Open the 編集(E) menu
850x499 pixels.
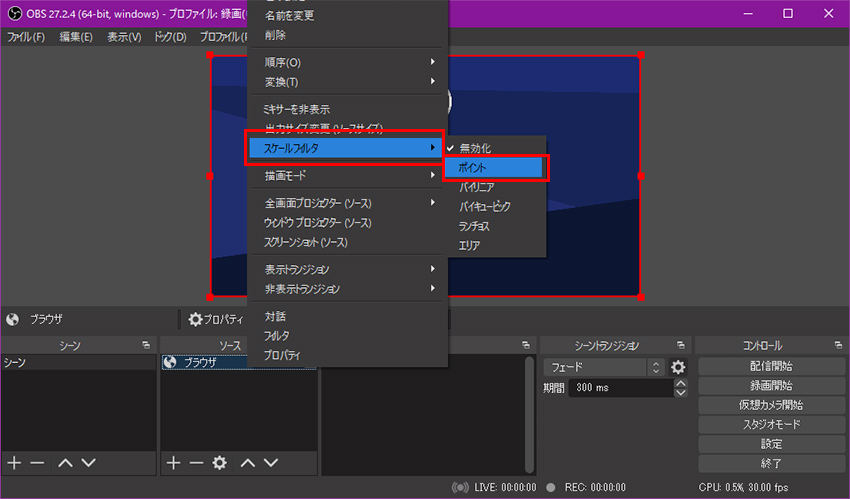point(75,37)
